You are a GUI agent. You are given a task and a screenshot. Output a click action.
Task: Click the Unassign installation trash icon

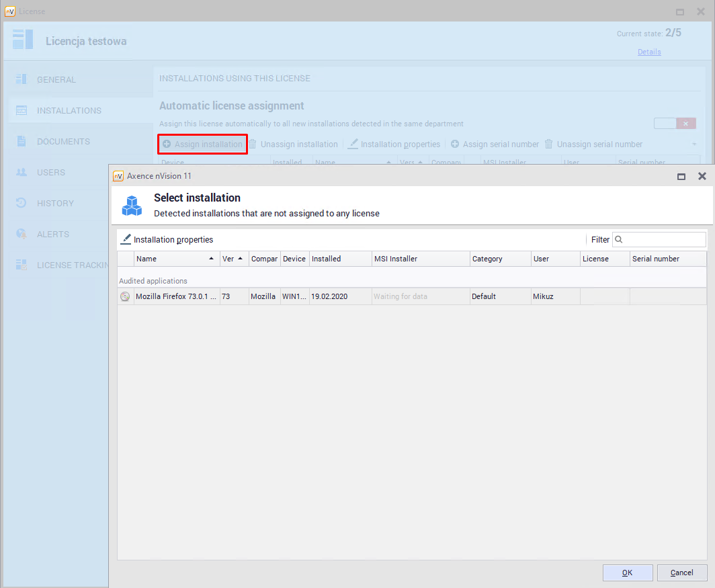click(253, 144)
